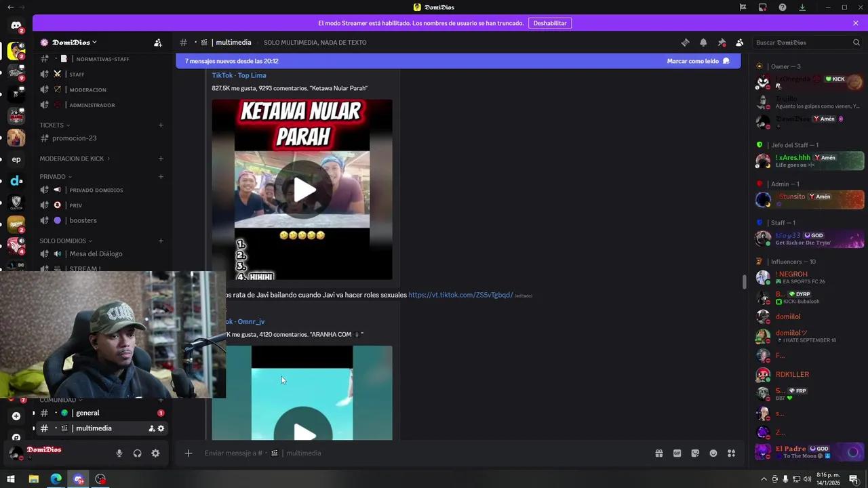868x488 pixels.
Task: Open the help question-mark icon
Action: tap(783, 7)
